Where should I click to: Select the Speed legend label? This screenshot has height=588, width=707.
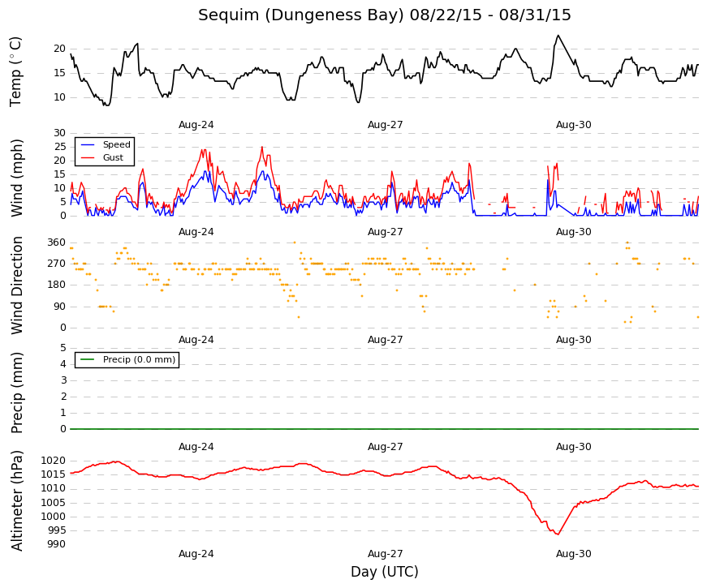point(116,144)
